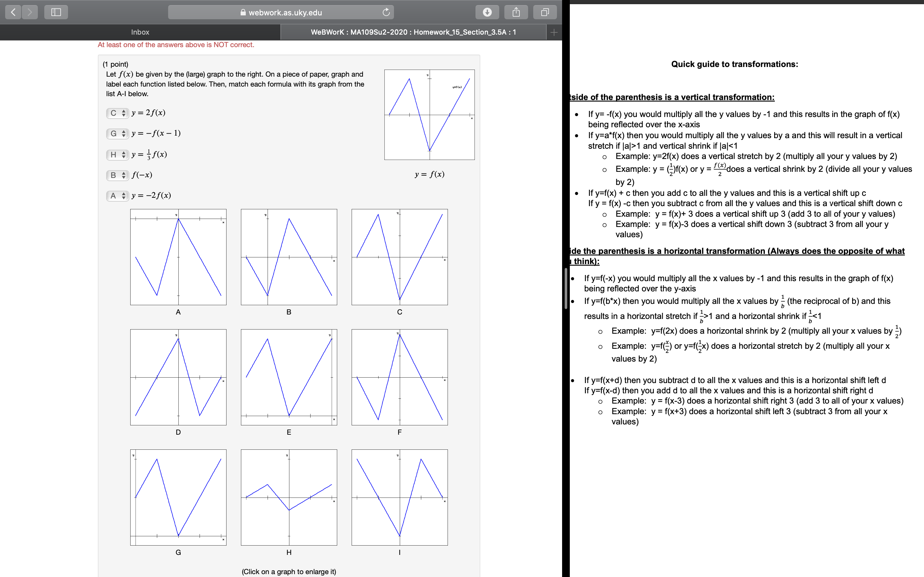924x577 pixels.
Task: Toggle the Safari sidebar icon
Action: point(56,12)
